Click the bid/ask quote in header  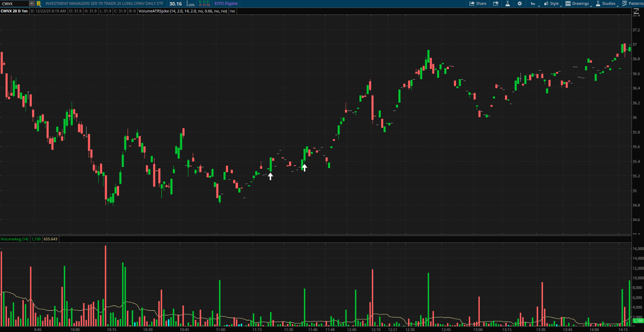[204, 4]
